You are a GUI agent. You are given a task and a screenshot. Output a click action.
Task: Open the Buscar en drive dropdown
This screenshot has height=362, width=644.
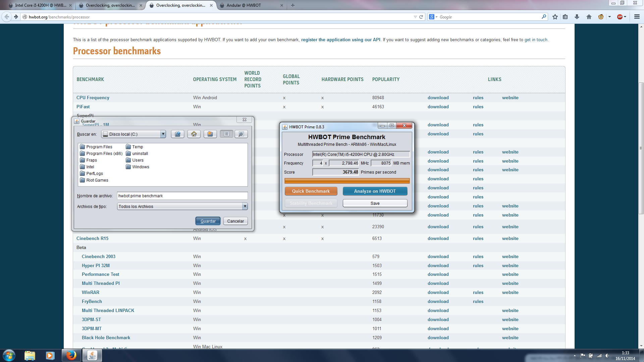163,134
